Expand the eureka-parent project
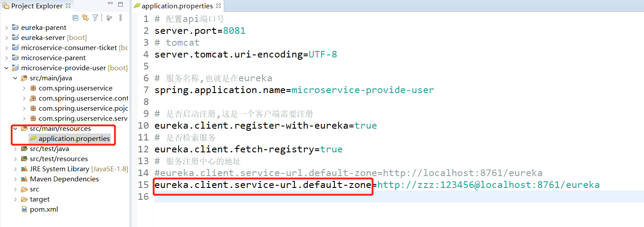Viewport: 644px width, 227px height. tap(7, 28)
